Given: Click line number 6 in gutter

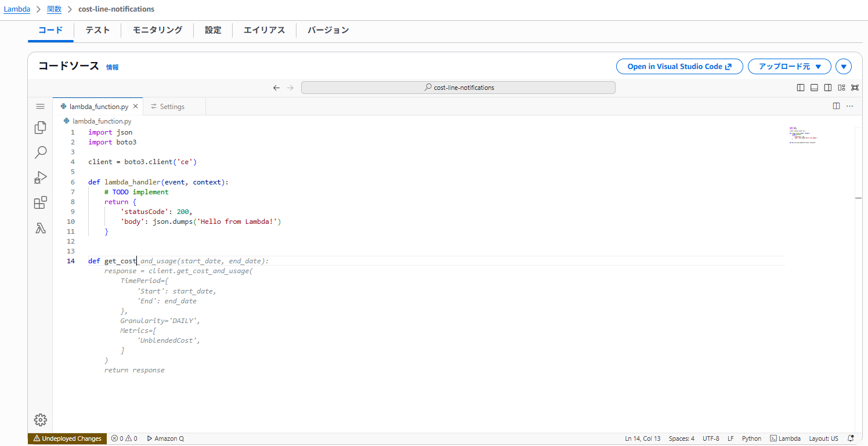Looking at the screenshot, I should (73, 182).
